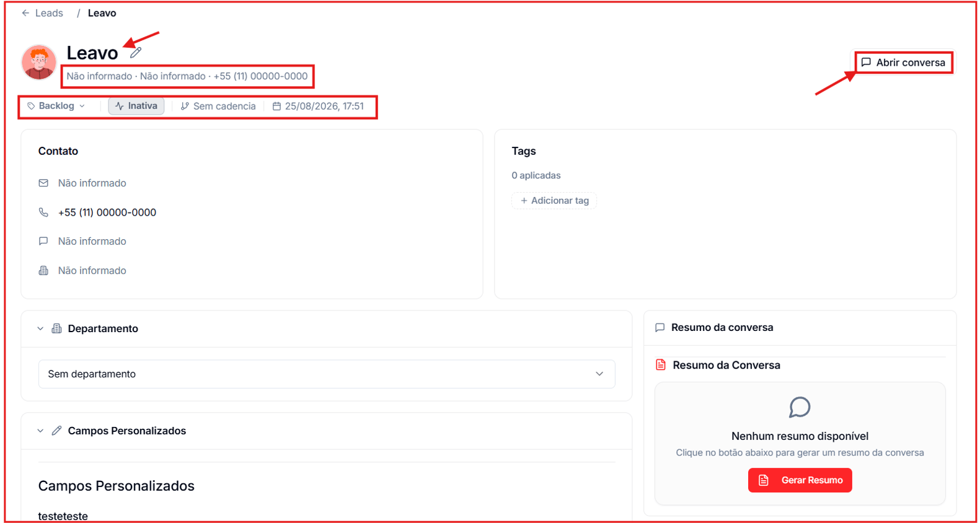
Task: Edit lead name with pencil icon
Action: [136, 53]
